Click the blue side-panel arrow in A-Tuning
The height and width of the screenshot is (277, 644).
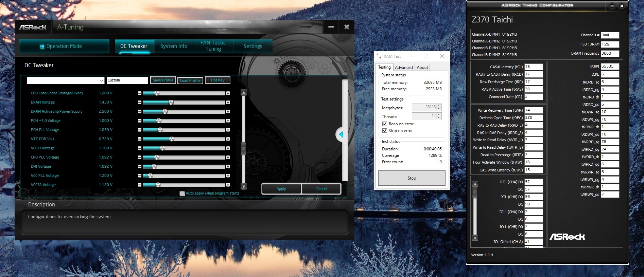click(x=341, y=135)
